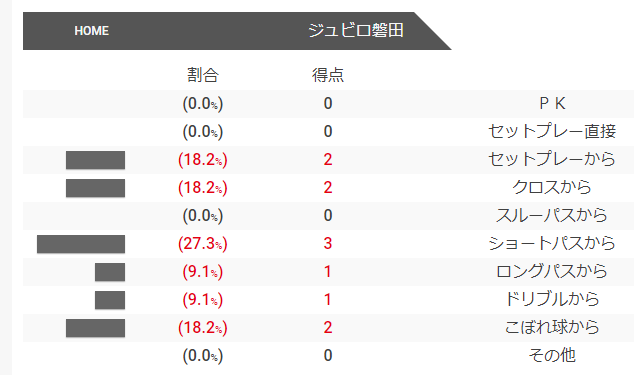Click the その他 category label
This screenshot has height=375, width=634.
coord(552,355)
